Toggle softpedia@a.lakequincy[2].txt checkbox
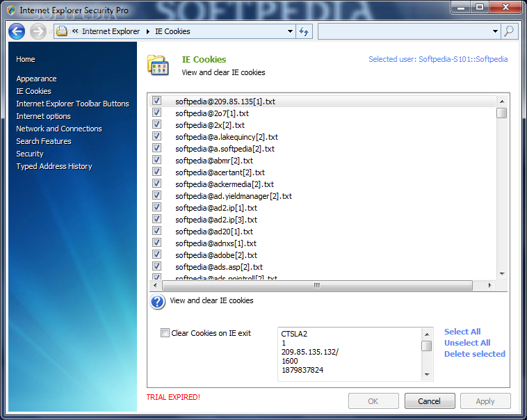Viewport: 527px width, 420px height. click(156, 136)
